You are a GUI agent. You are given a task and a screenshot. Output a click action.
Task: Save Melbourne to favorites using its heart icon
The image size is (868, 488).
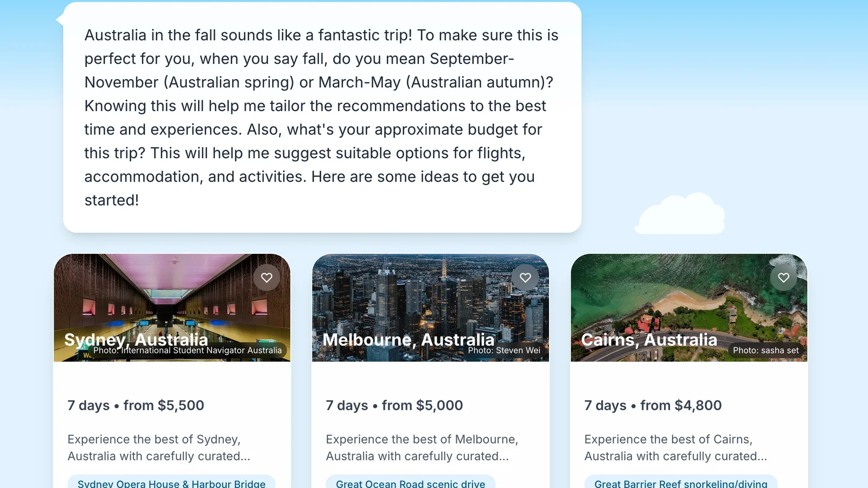(525, 277)
